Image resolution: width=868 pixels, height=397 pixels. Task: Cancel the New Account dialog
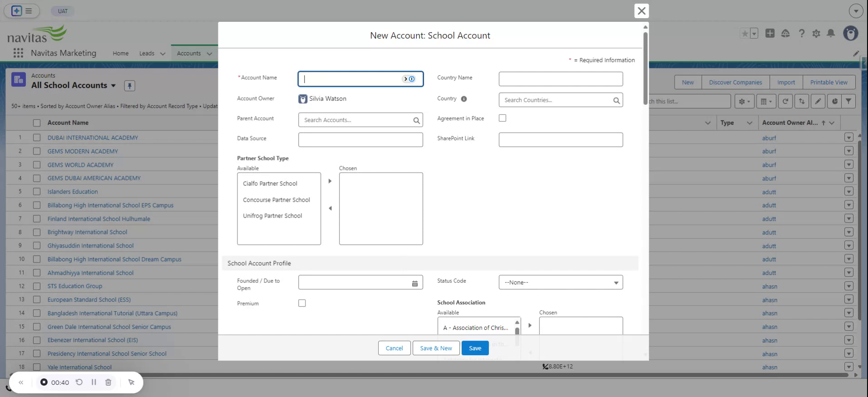[394, 348]
